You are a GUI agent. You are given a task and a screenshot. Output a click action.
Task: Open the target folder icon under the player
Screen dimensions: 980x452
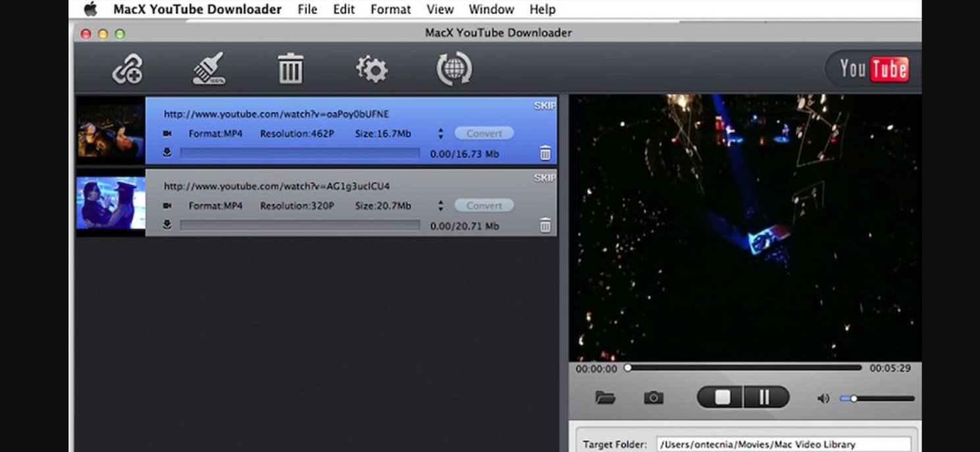(605, 397)
